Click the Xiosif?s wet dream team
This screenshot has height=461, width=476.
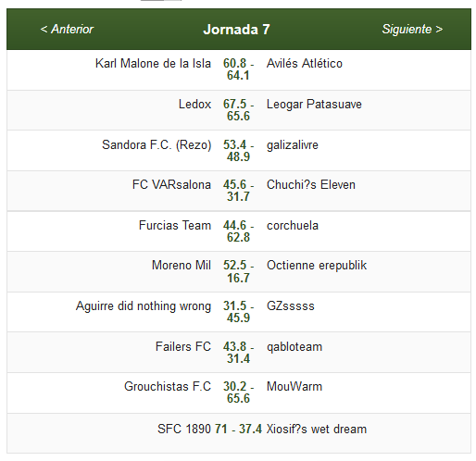(x=317, y=430)
